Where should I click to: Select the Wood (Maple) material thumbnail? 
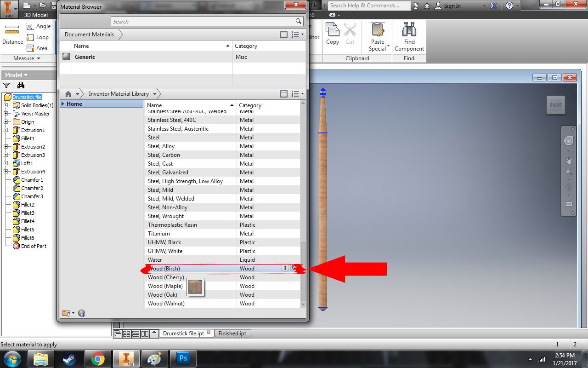point(195,287)
